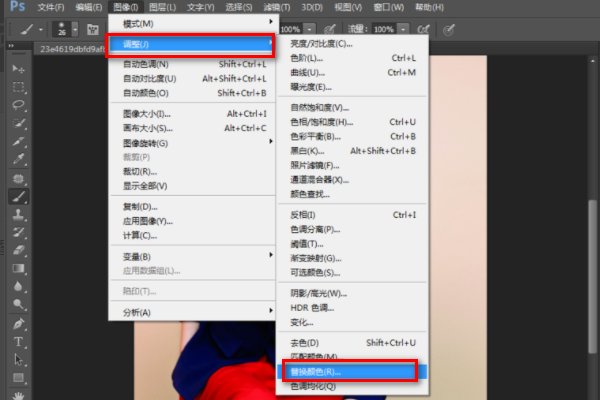Image resolution: width=600 pixels, height=400 pixels.
Task: Open the 图层(L) menu
Action: click(162, 7)
